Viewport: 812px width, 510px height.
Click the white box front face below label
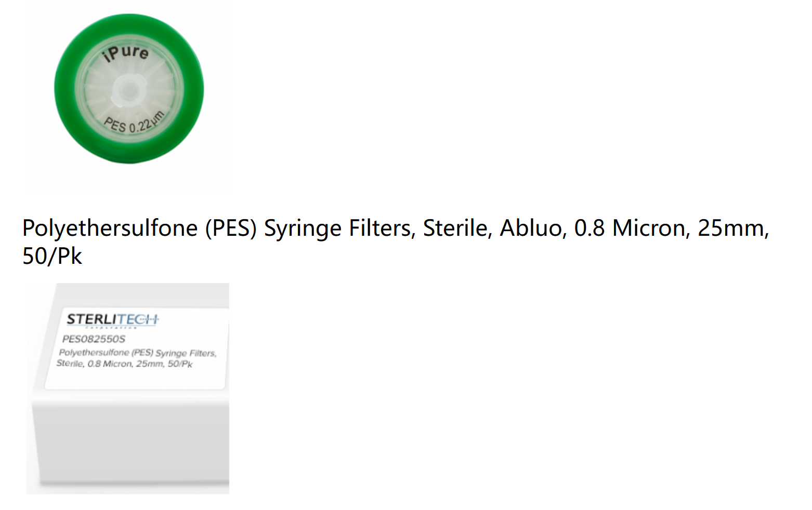coord(130,441)
